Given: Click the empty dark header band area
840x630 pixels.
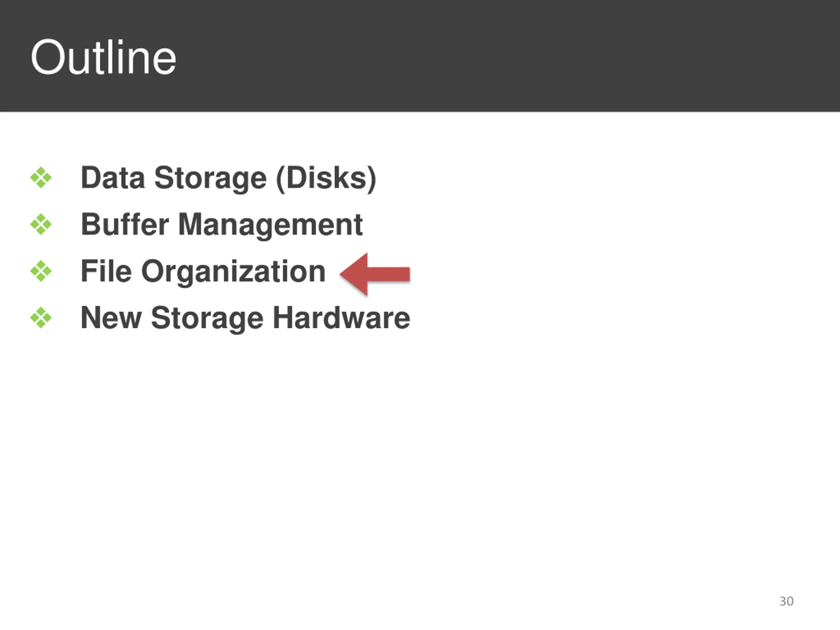Looking at the screenshot, I should coord(494,56).
